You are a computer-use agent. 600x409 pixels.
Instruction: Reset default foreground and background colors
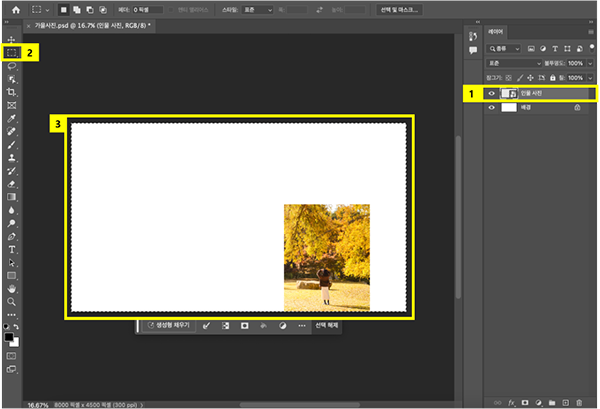(x=6, y=327)
